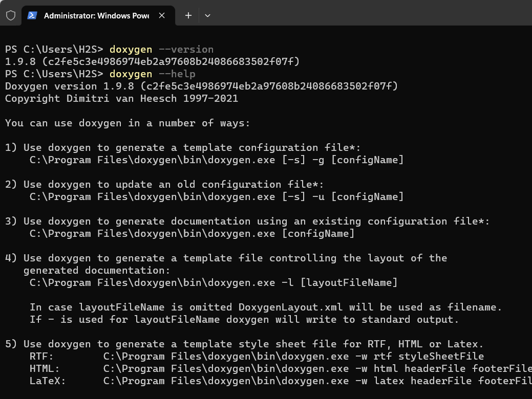
Task: Expand the new tab profile dropdown
Action: [208, 15]
